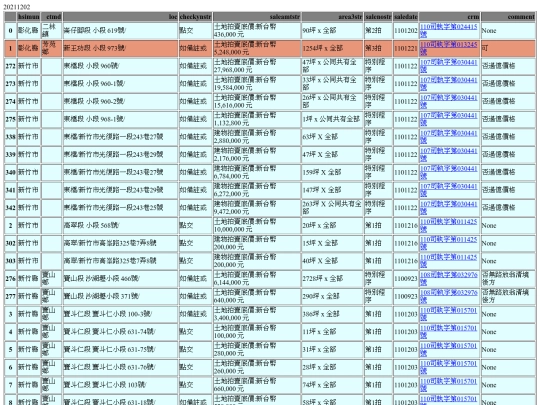540x405 pixels.
Task: Select the 1,132,800 元 amount cell
Action: click(x=257, y=119)
